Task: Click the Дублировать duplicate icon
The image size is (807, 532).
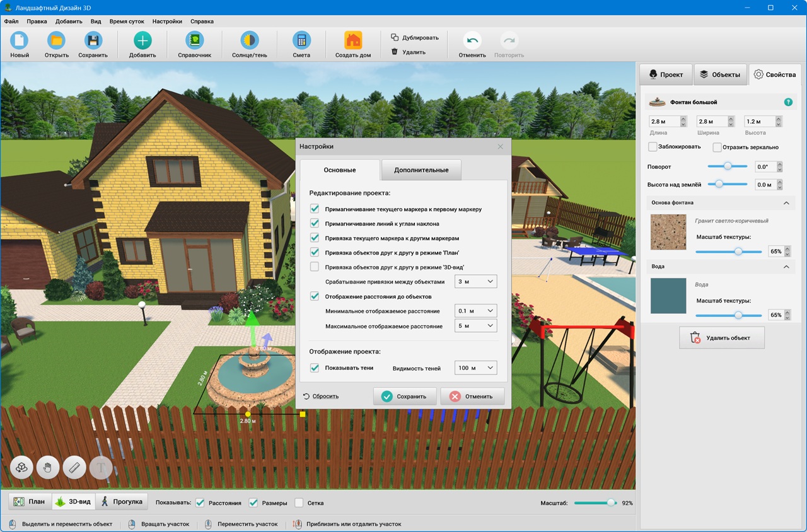Action: 395,37
